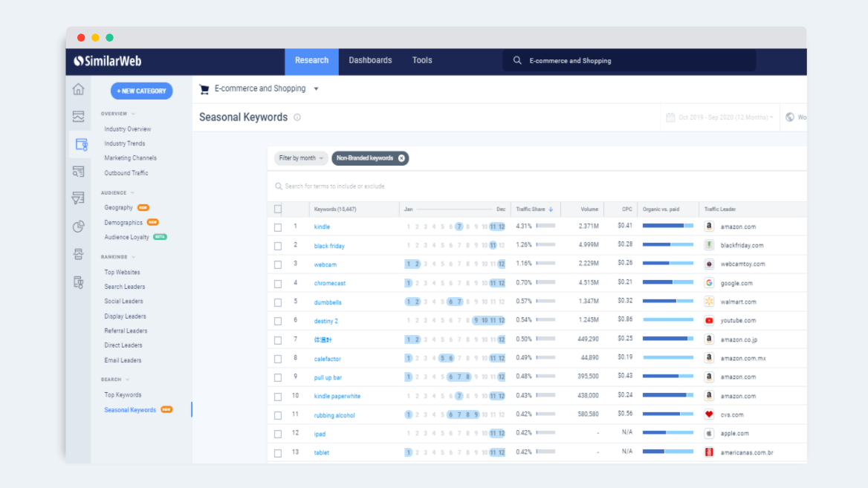
Task: Switch to the Tools tab
Action: coord(422,60)
